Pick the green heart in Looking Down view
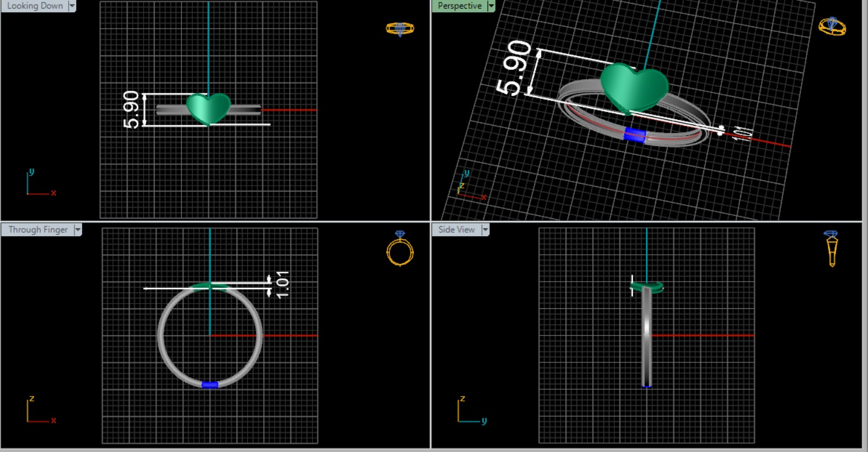868x452 pixels. click(x=208, y=108)
